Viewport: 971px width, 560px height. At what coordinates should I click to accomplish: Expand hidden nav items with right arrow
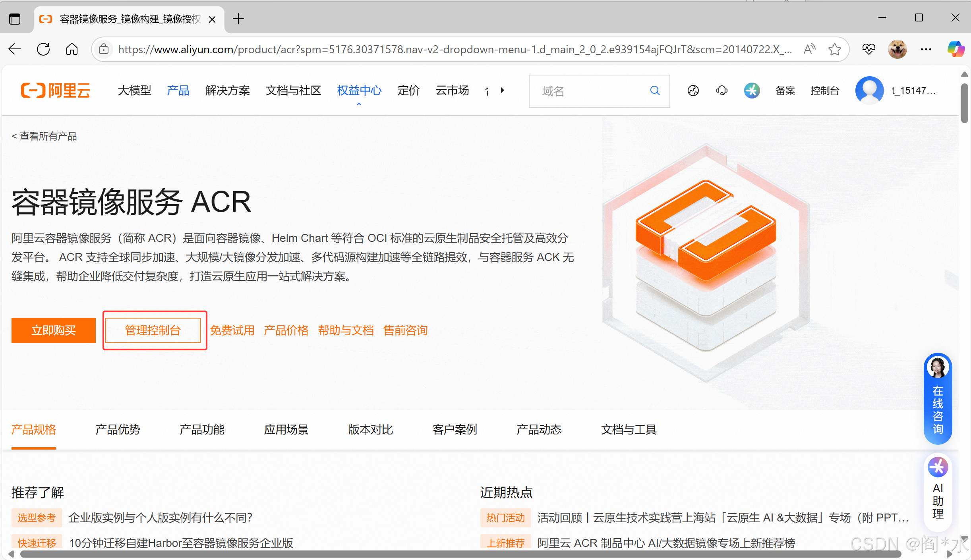[503, 91]
